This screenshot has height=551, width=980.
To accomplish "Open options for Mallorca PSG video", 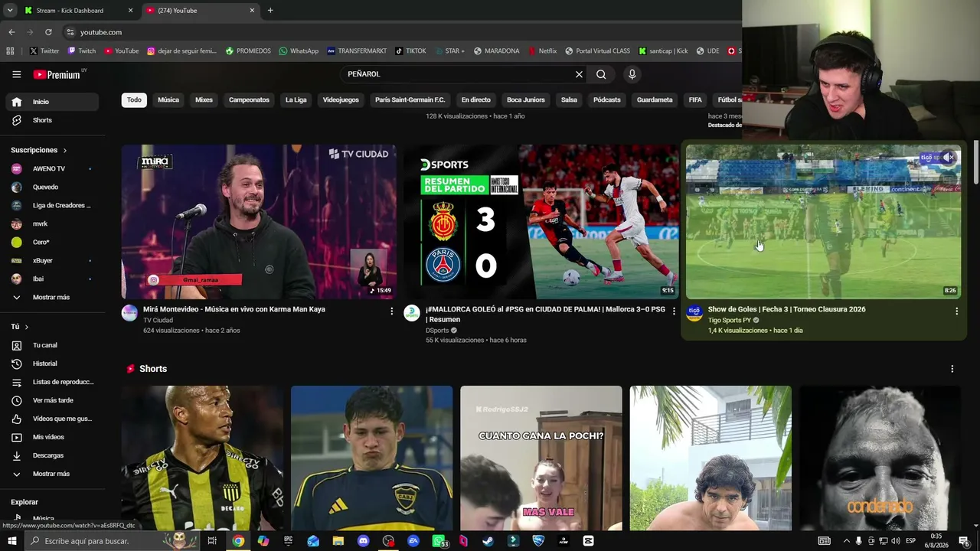I will (x=674, y=311).
